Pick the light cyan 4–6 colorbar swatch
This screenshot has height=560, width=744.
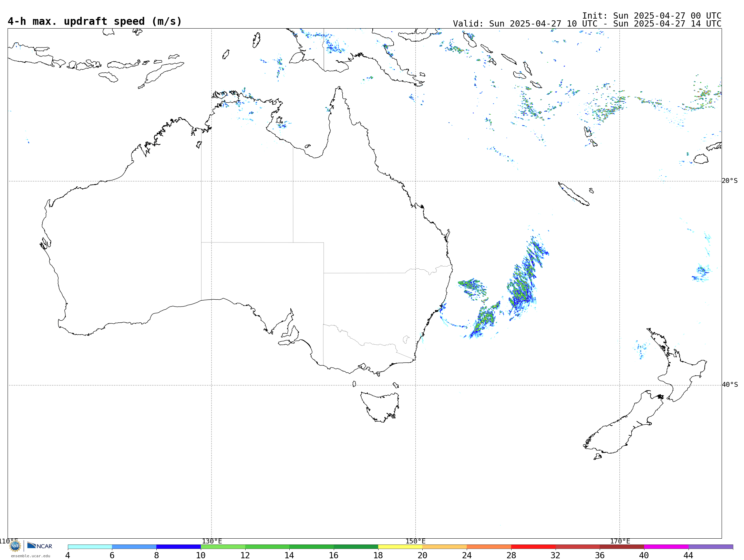90,547
